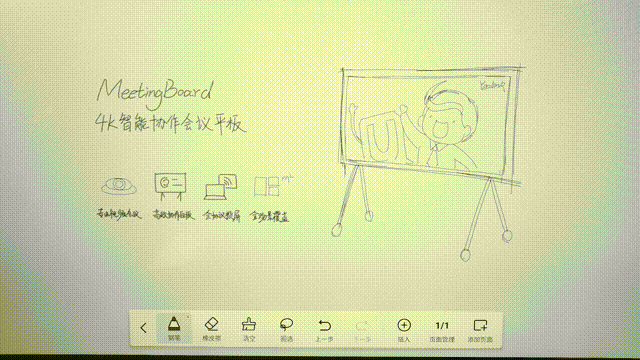Viewport: 640px width, 360px height.
Task: Open page management showing 1/1
Action: [442, 330]
